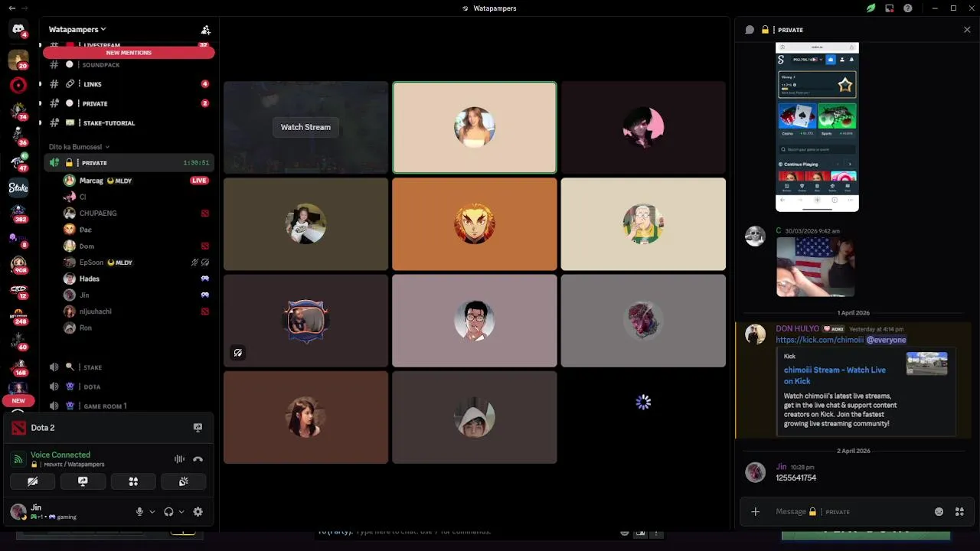Stream Dota 2 via screen share icon

tap(198, 428)
